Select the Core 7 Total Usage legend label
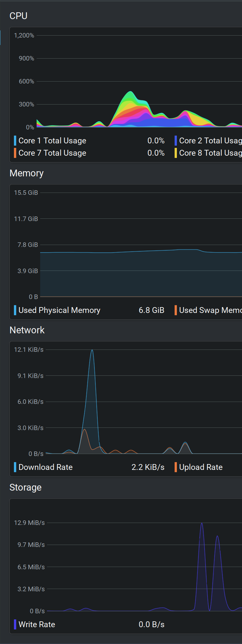The height and width of the screenshot is (644, 242). click(52, 153)
